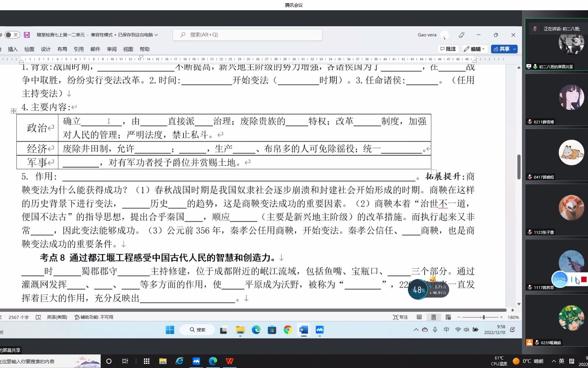588x368 pixels.
Task: Click the red stop recording button
Action: 584,280
